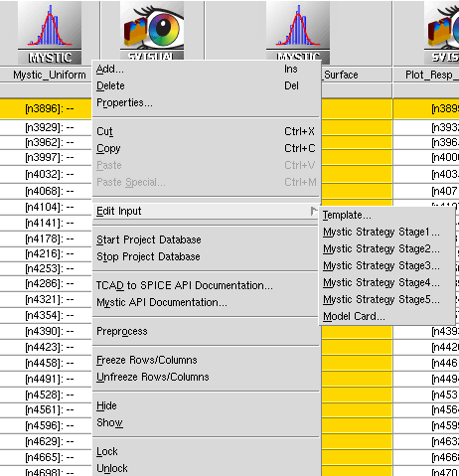Image resolution: width=459 pixels, height=476 pixels.
Task: Select node cell [n4423]
Action: point(46,347)
